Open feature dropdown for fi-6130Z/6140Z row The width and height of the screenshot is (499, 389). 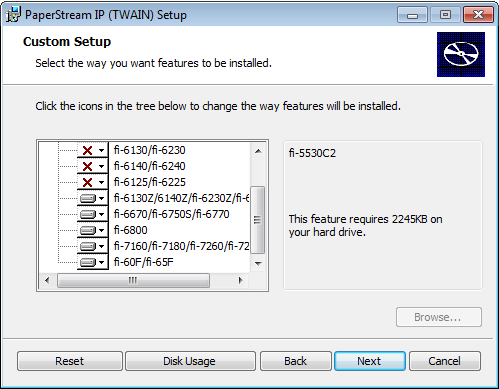click(x=93, y=198)
